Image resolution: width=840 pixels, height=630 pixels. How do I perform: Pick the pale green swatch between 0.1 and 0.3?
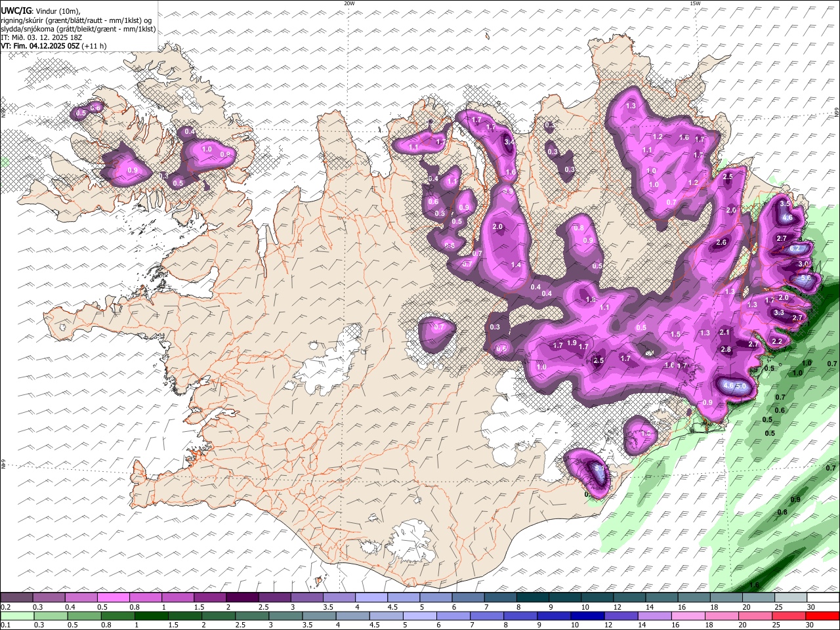click(18, 616)
